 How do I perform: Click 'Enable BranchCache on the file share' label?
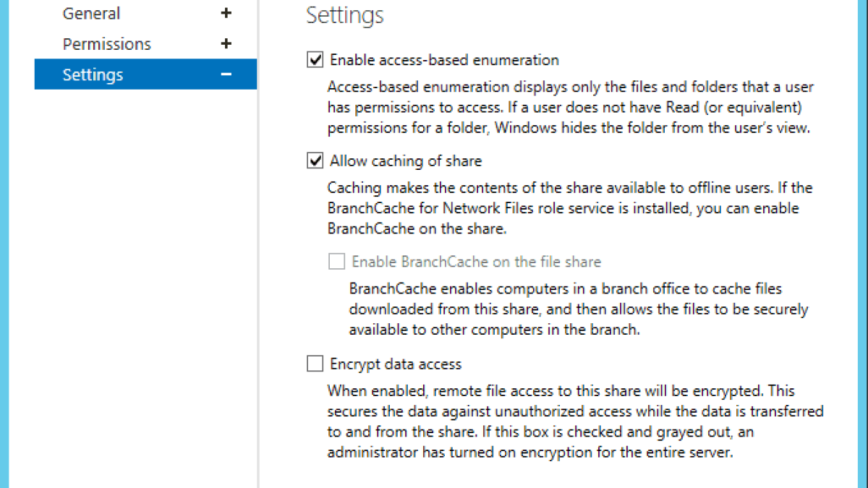[x=476, y=262]
